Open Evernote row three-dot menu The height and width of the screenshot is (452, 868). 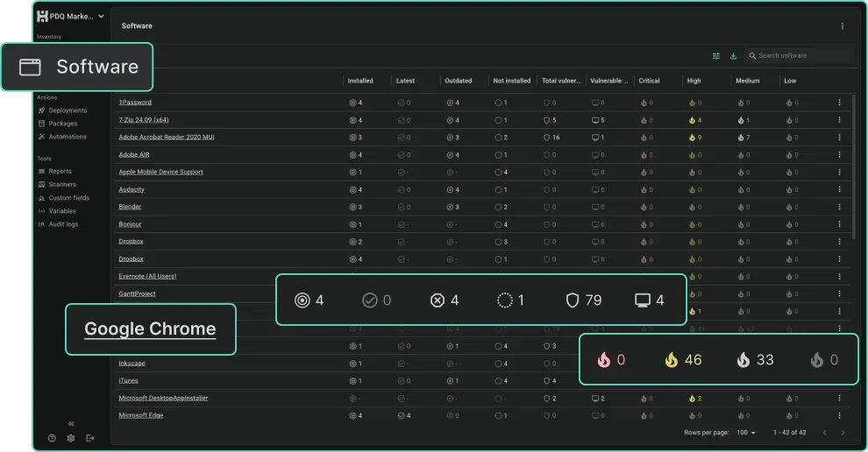[839, 277]
